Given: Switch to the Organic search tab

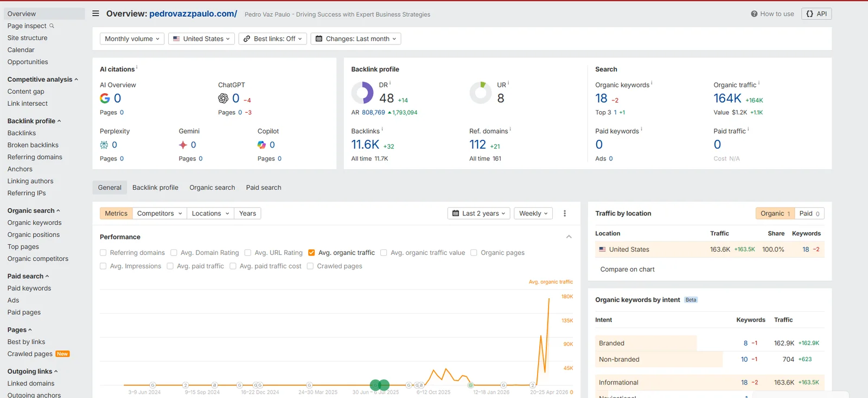Looking at the screenshot, I should click(x=212, y=188).
